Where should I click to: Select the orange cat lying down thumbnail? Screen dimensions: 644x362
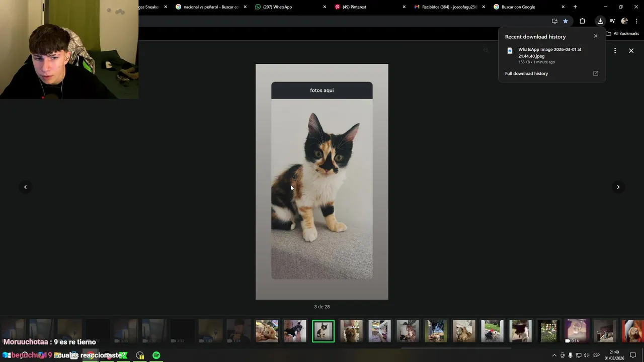(x=267, y=331)
